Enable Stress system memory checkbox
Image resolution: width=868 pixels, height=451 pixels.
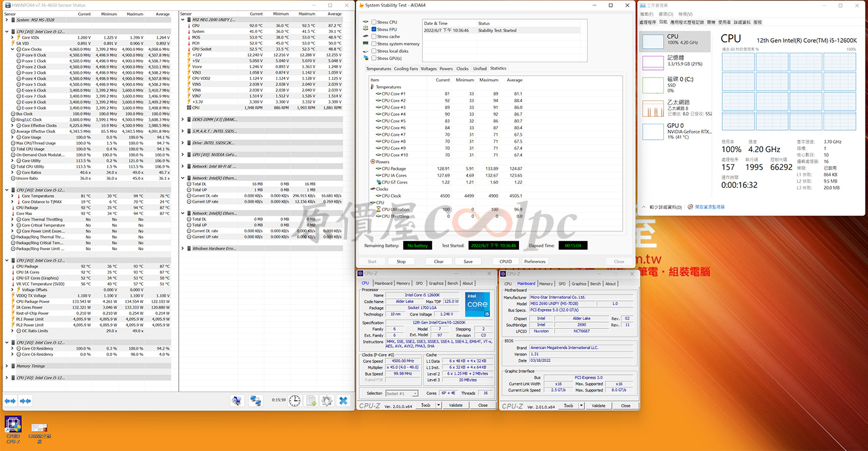pos(374,44)
